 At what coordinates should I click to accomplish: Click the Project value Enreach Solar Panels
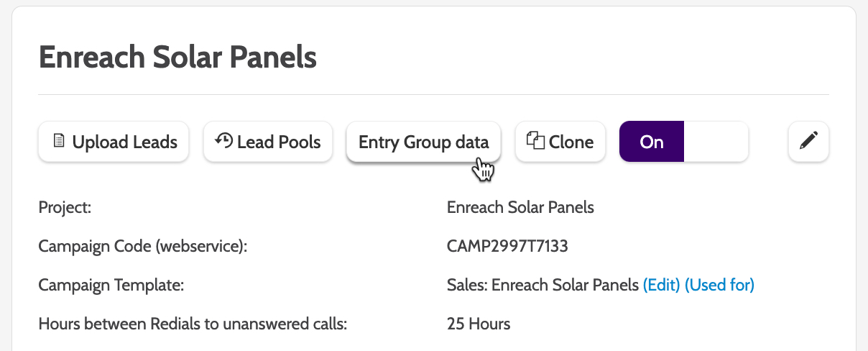coord(520,208)
